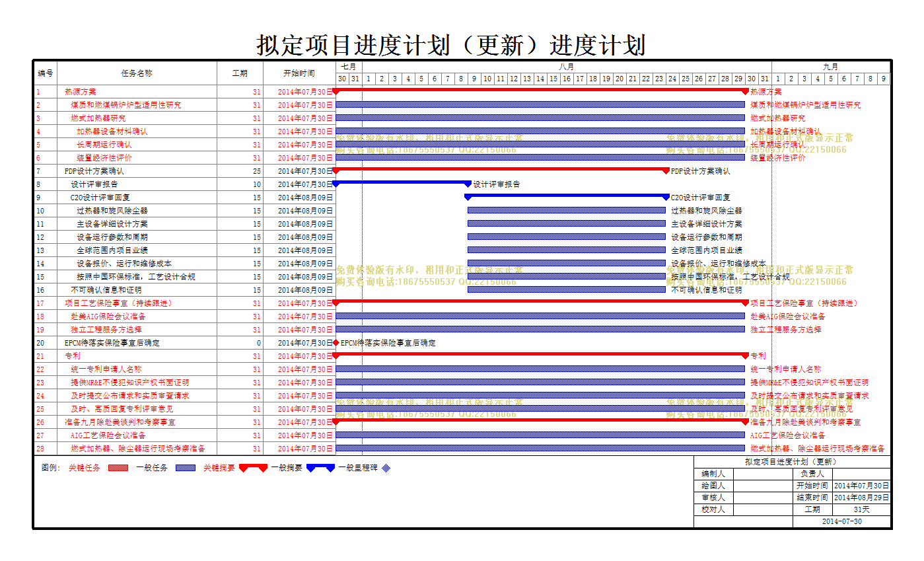Viewport: 924px width, 561px height.
Task: Click the 结束时间 label in the title block
Action: pos(812,498)
